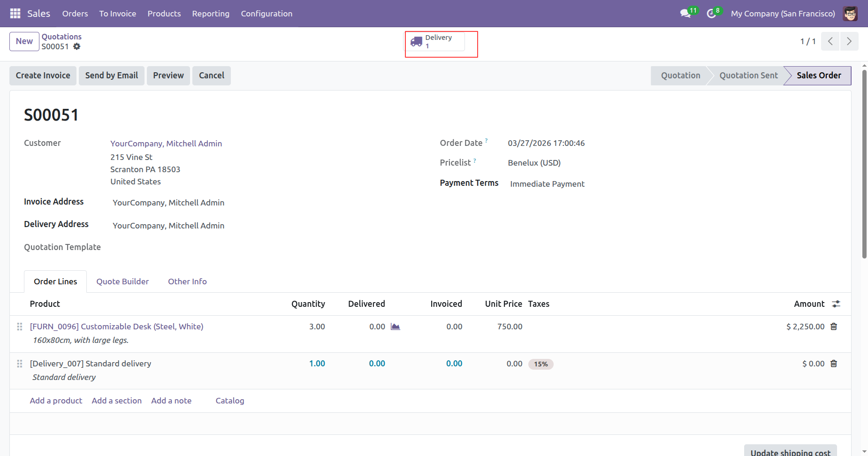This screenshot has width=868, height=456.
Task: Open the user avatar menu
Action: 850,14
